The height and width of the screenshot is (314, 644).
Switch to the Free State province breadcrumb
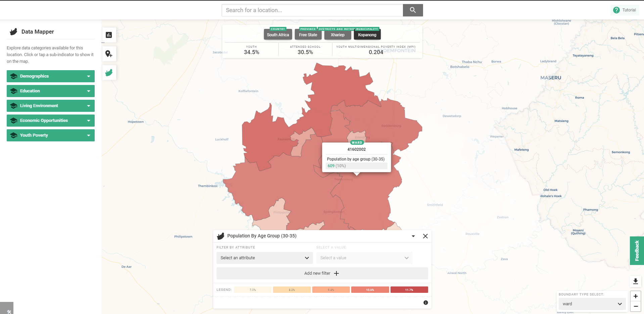(x=308, y=35)
